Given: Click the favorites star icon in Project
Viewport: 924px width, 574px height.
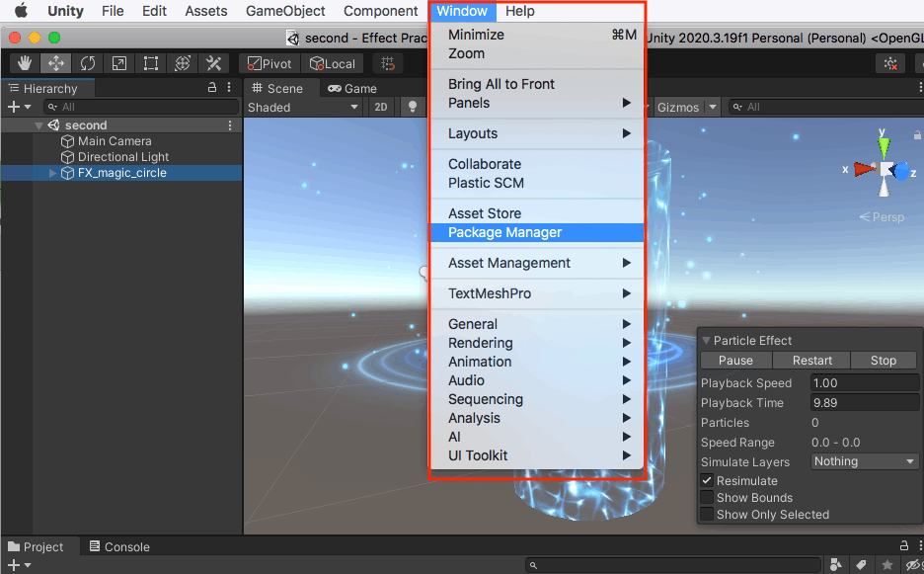Looking at the screenshot, I should 886,564.
